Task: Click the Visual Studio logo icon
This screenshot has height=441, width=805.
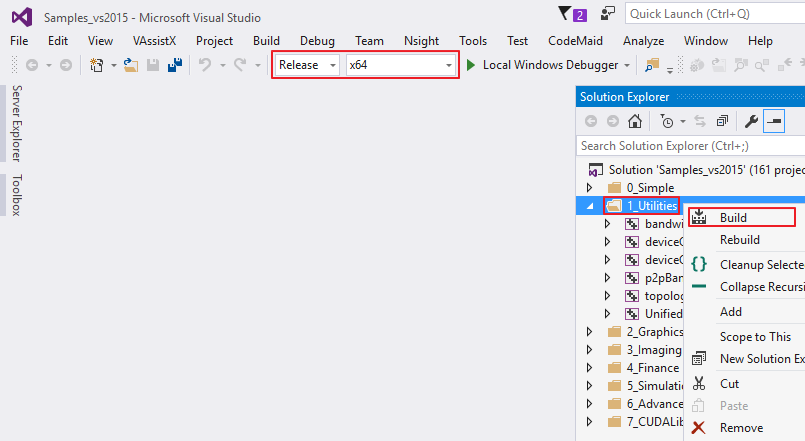Action: click(x=22, y=17)
